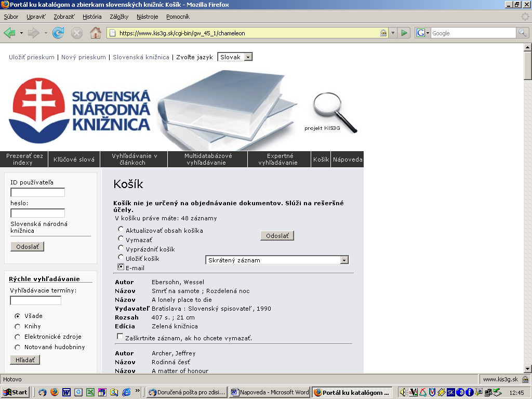Screen dimensions: 532x399
Task: Open the Skrátený záznam format dropdown
Action: (x=343, y=260)
